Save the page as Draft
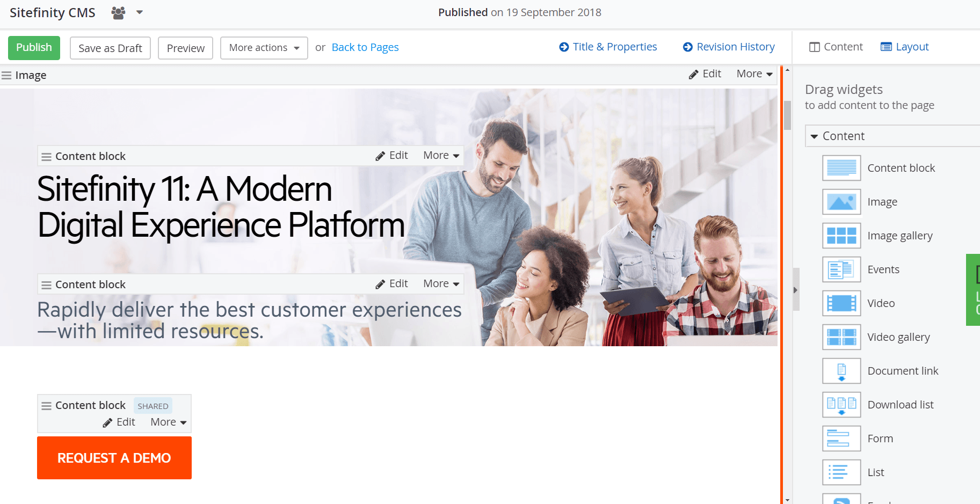The image size is (980, 504). click(x=110, y=48)
